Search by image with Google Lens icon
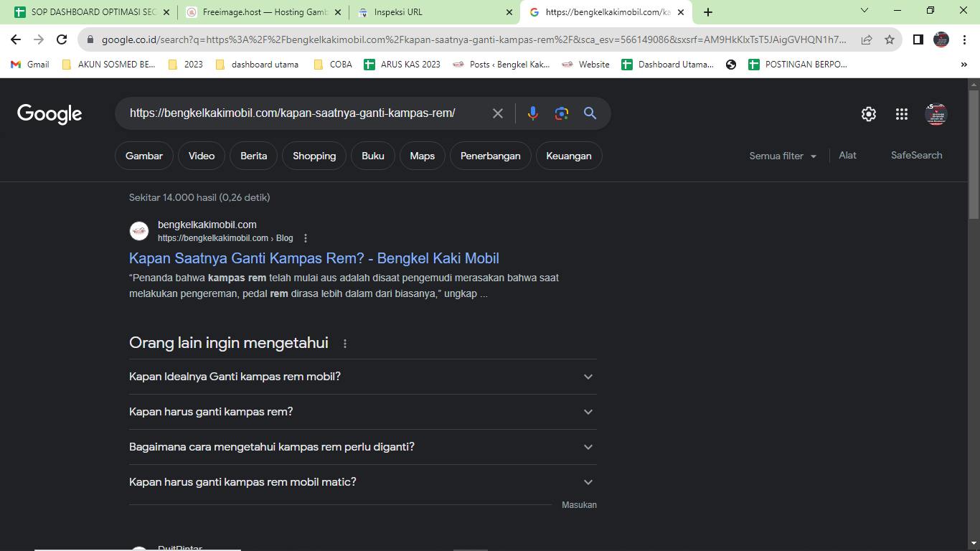 561,113
